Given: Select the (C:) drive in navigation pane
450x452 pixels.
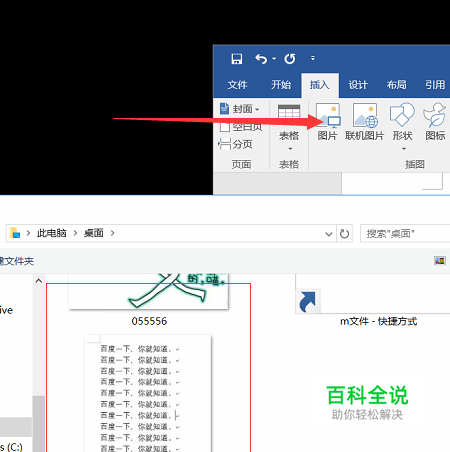Looking at the screenshot, I should pos(11,447).
